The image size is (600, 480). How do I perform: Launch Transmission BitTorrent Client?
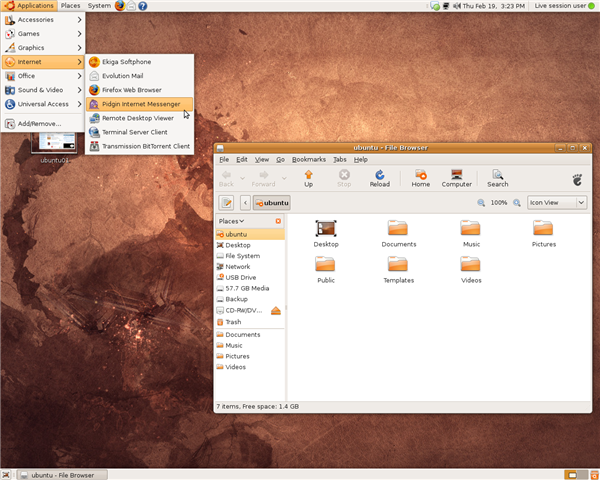pos(140,146)
